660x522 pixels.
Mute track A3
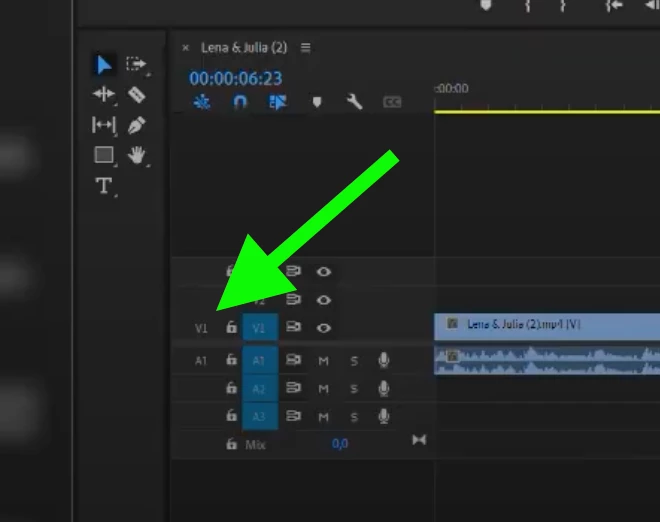[x=323, y=417]
